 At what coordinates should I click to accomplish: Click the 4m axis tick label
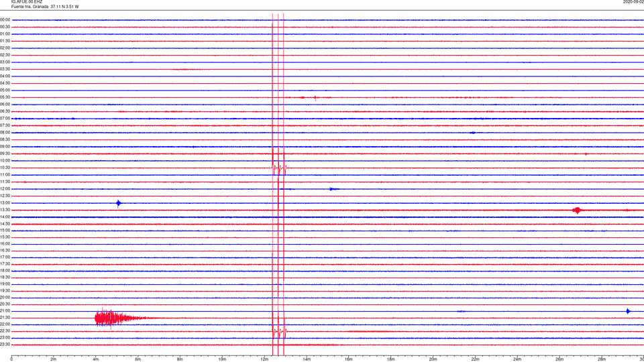pos(96,359)
